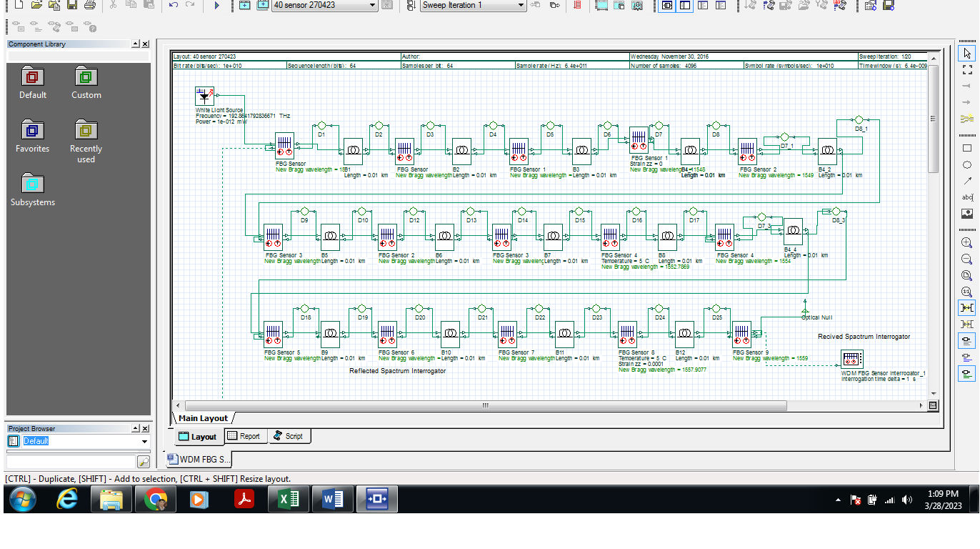This screenshot has height=549, width=980.
Task: Click the WDM FBG S... document button
Action: [199, 459]
